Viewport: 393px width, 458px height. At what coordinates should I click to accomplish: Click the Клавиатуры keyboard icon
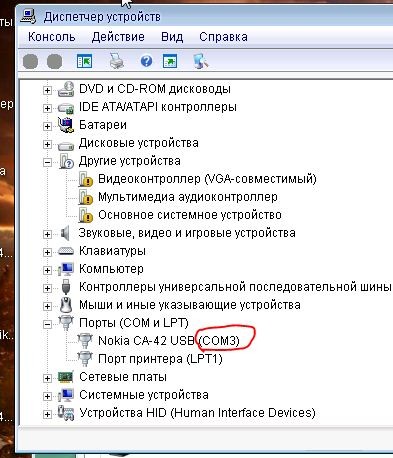[66, 251]
